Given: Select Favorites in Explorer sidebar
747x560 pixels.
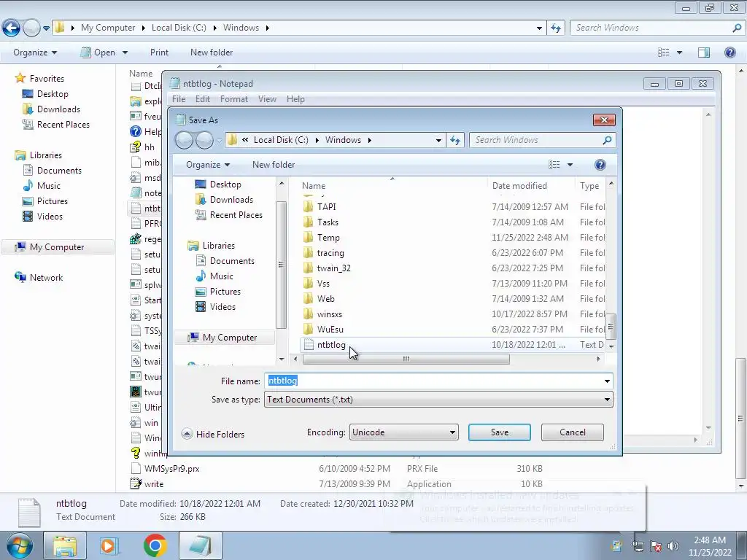Looking at the screenshot, I should point(40,78).
